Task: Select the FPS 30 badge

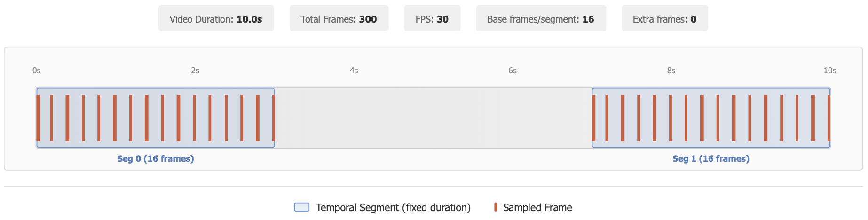Action: (432, 19)
